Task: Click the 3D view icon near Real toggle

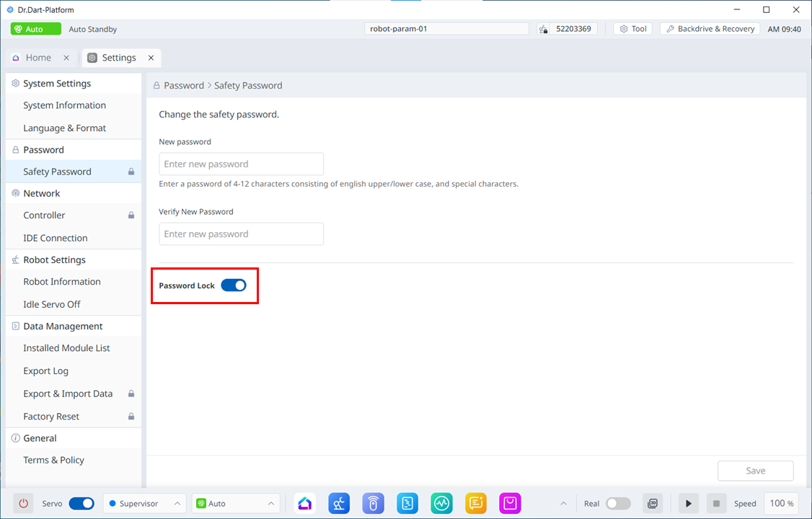Action: click(x=653, y=503)
